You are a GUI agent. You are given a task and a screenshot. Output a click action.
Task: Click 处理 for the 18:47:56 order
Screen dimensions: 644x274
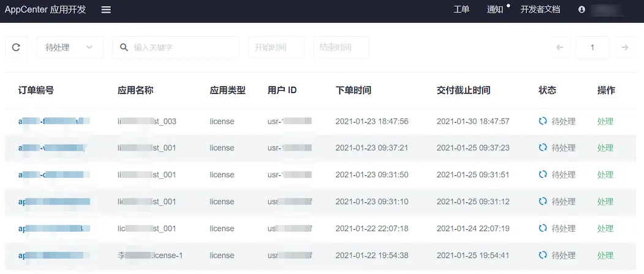pos(605,121)
